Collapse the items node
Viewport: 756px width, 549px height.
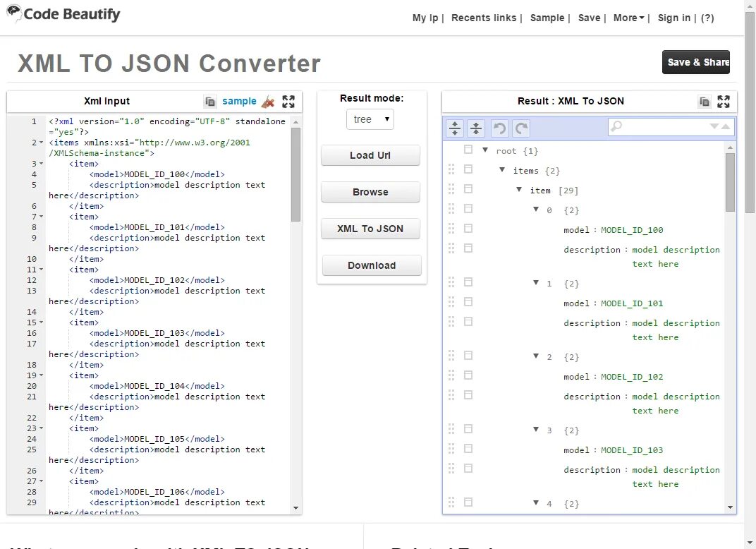502,170
